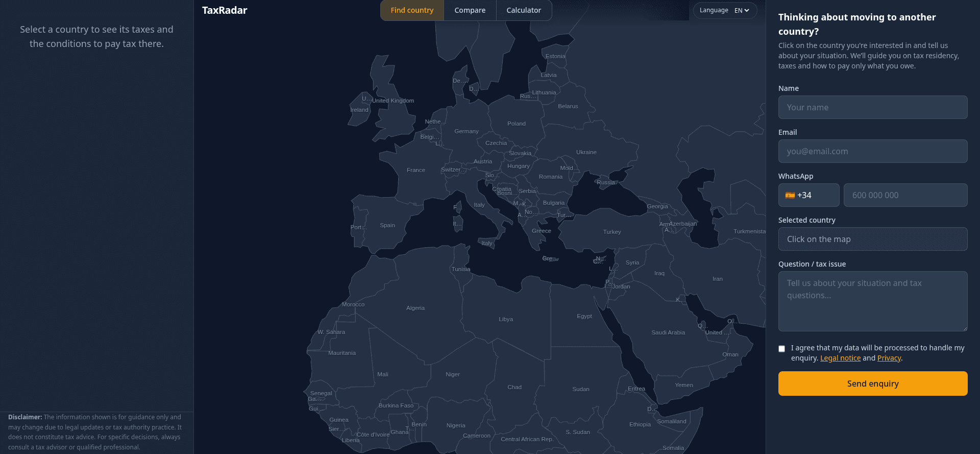Open the Find country tab
The height and width of the screenshot is (454, 980).
(412, 10)
